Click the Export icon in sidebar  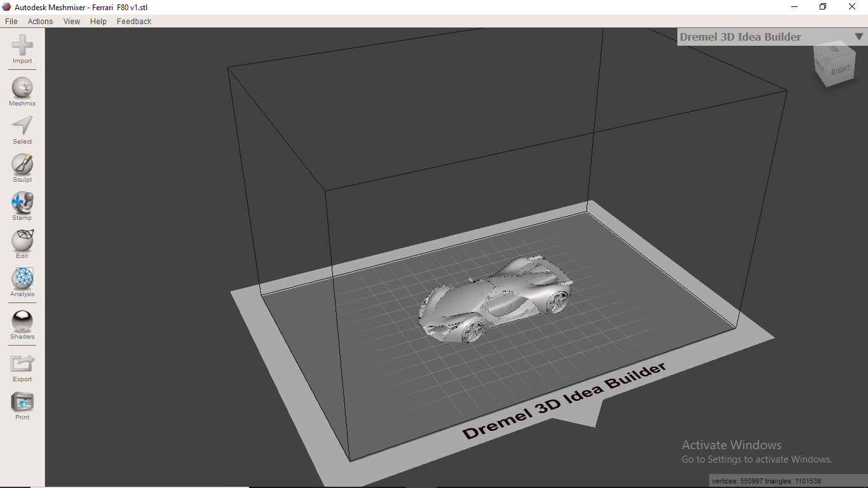point(22,364)
